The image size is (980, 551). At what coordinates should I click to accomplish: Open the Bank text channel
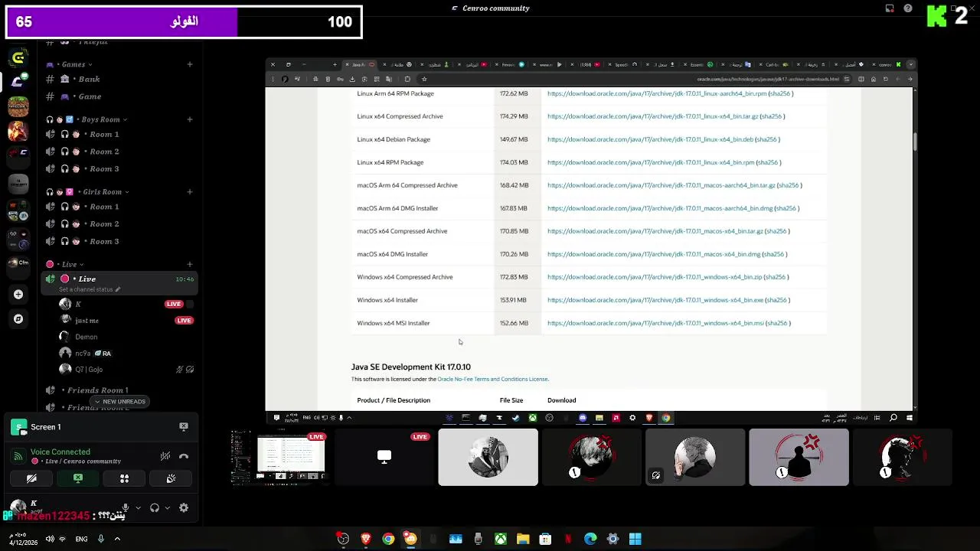click(x=119, y=80)
